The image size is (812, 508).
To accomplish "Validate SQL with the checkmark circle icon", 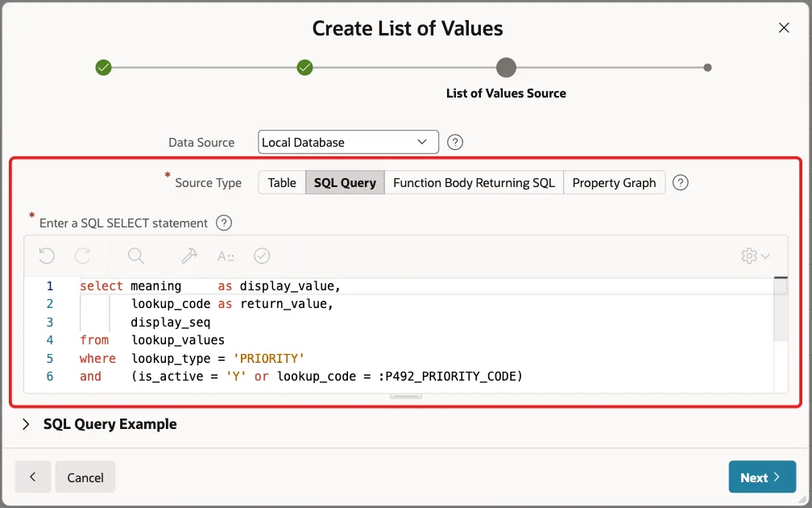I will [x=262, y=256].
